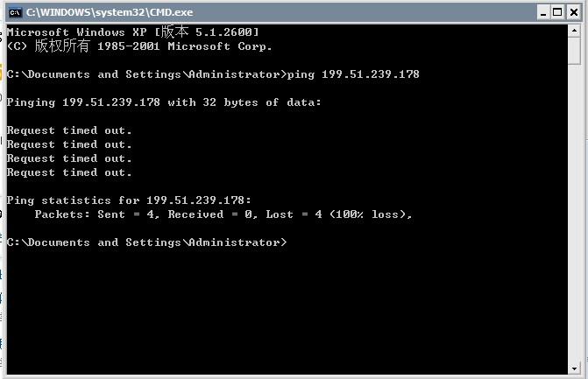Click the C:\WINDOWS\system32\CMD.exe title bar text

110,12
